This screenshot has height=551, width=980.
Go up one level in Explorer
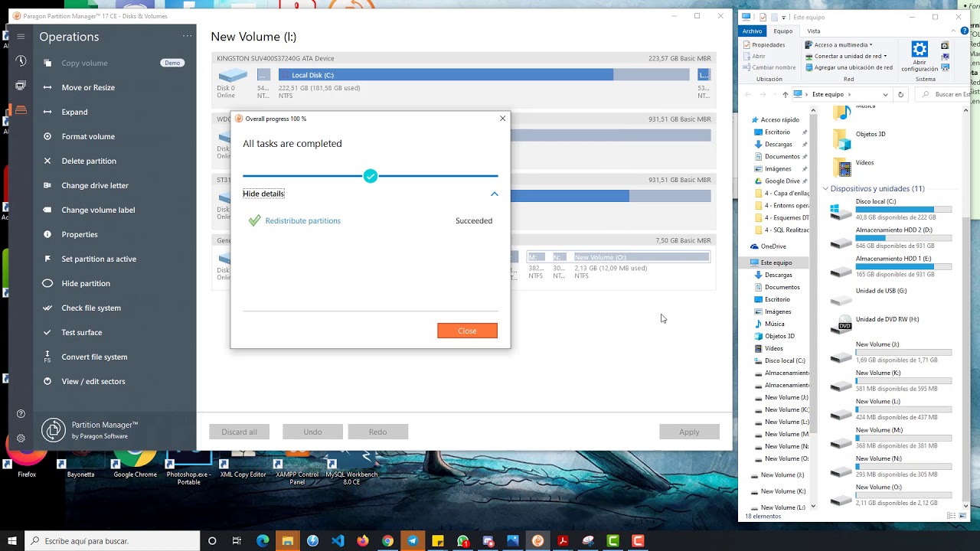785,94
